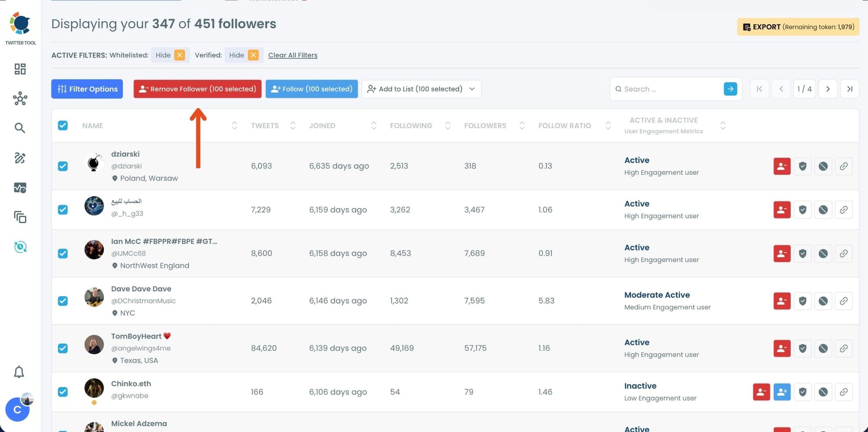This screenshot has width=868, height=432.
Task: Deselect the checkbox next to Ian McC
Action: (x=63, y=253)
